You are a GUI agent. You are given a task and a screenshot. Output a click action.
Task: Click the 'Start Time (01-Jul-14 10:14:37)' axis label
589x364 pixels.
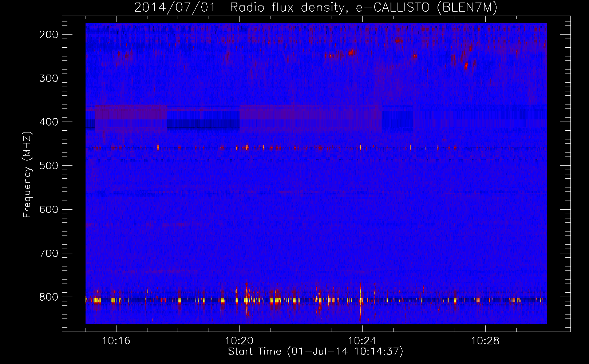click(316, 352)
